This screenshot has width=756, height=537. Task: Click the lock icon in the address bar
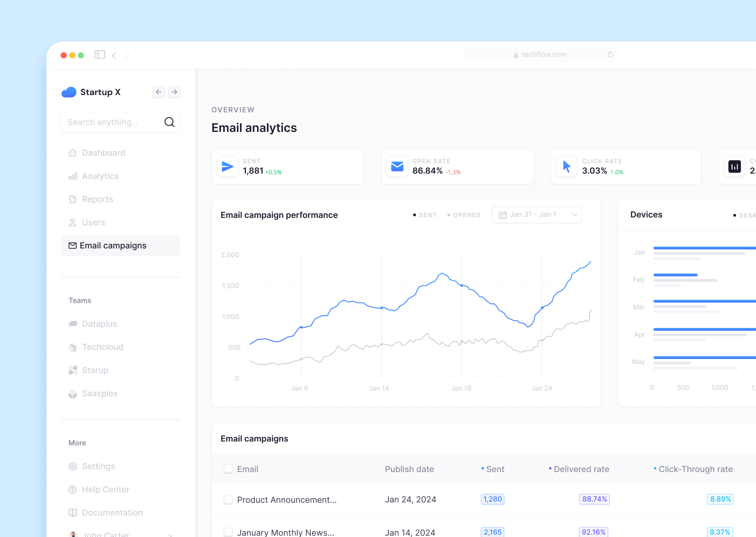pyautogui.click(x=516, y=55)
